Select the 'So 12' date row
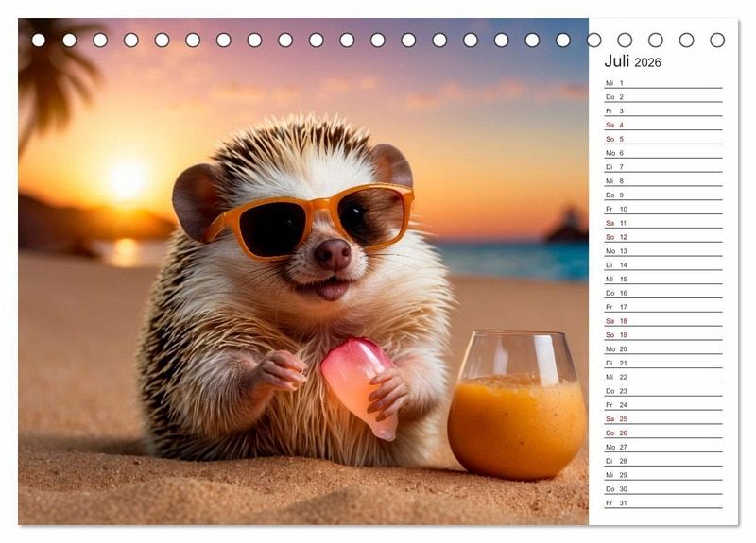Image resolution: width=756 pixels, height=543 pixels. pos(663,237)
